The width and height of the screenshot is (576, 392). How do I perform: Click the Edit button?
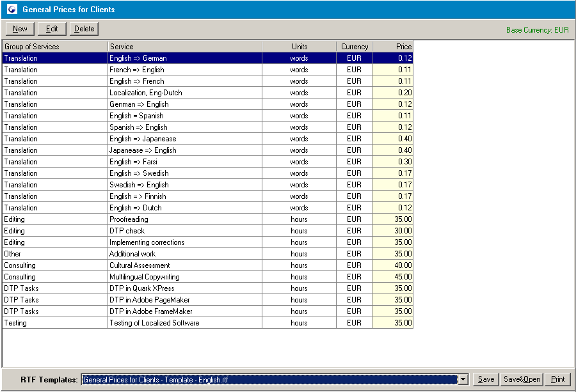click(x=51, y=28)
